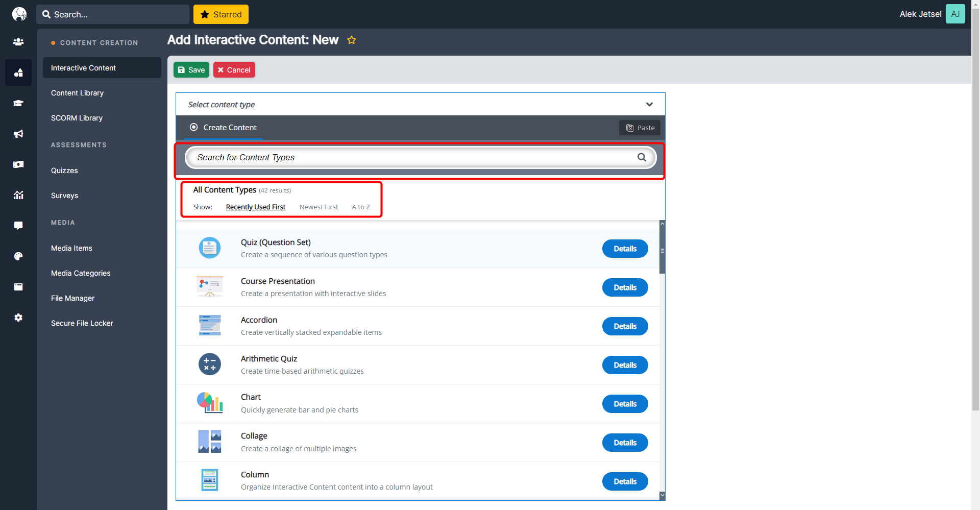Open the settings gear sidebar icon
This screenshot has width=980, height=510.
tap(18, 318)
